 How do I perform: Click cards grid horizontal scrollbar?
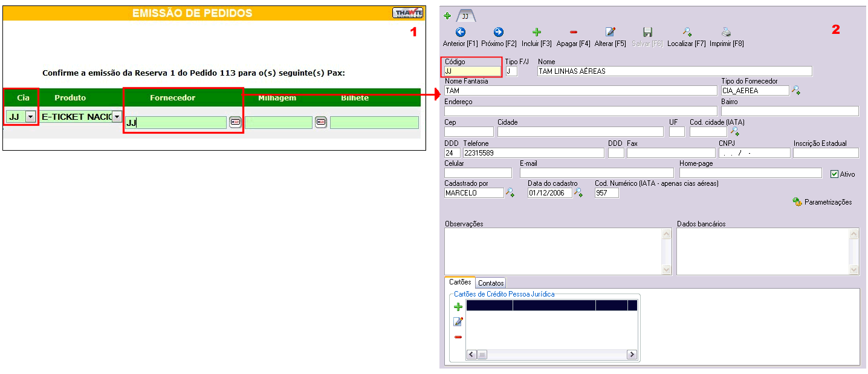[552, 355]
